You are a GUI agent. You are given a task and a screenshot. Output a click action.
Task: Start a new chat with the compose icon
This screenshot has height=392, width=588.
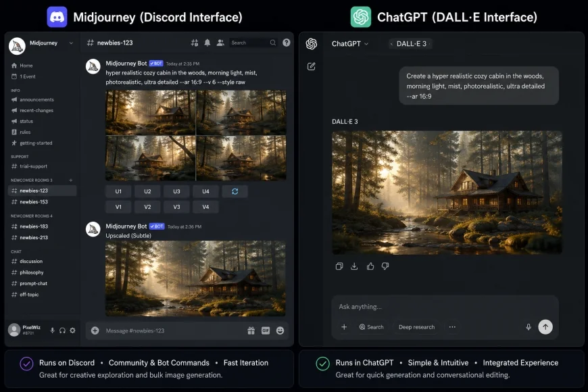(x=312, y=66)
